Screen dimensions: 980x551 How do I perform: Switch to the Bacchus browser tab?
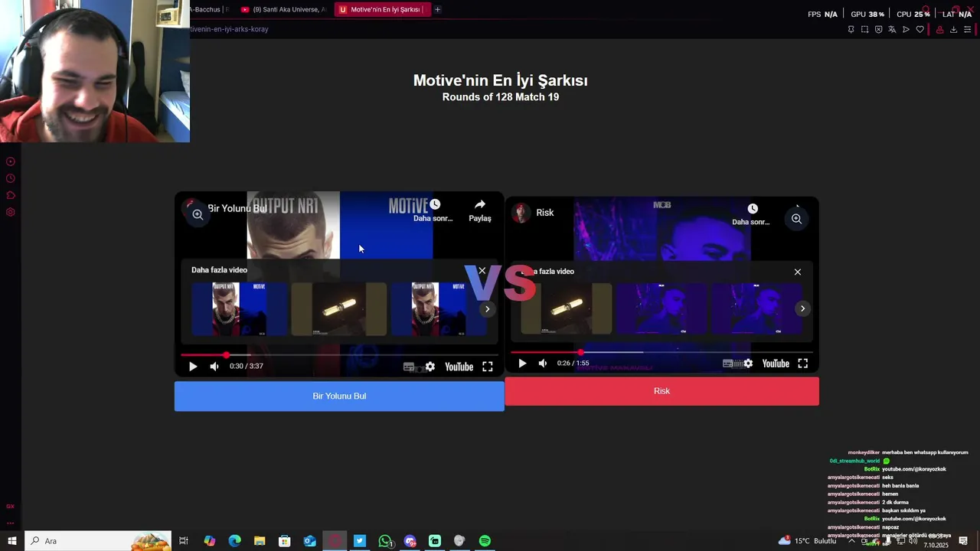211,9
